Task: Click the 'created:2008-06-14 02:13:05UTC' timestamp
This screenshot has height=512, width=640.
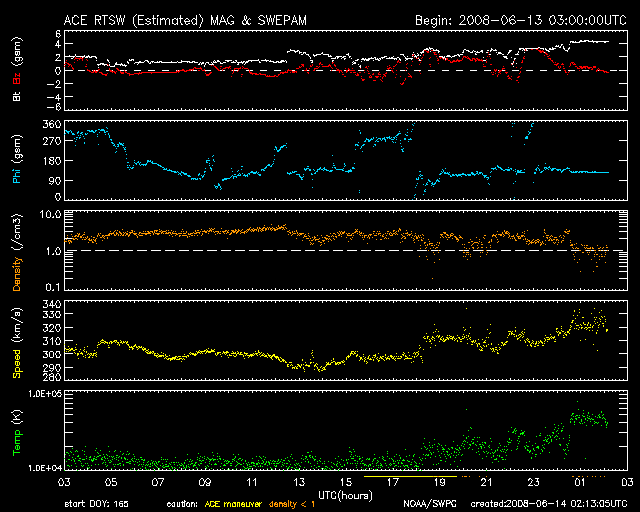Action: point(549,504)
